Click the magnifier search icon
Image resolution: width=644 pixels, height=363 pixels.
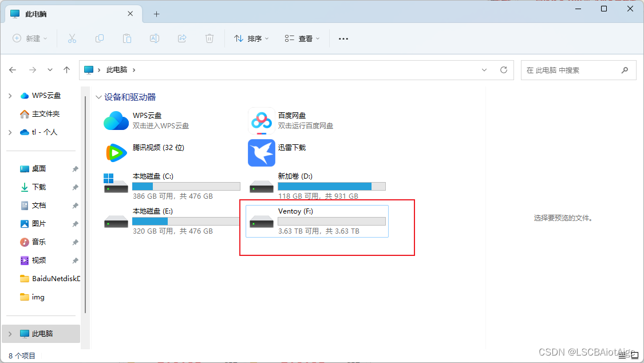click(x=625, y=70)
